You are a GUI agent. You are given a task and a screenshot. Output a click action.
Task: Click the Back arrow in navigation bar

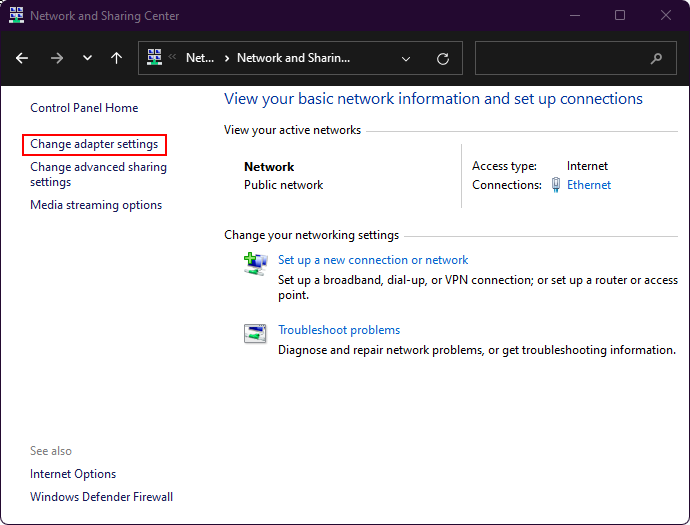pyautogui.click(x=22, y=58)
